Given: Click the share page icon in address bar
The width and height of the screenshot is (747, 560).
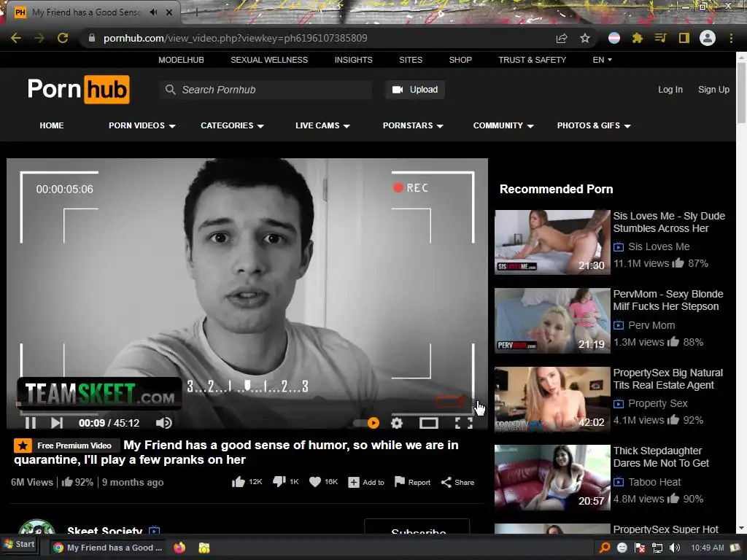Looking at the screenshot, I should [x=562, y=38].
